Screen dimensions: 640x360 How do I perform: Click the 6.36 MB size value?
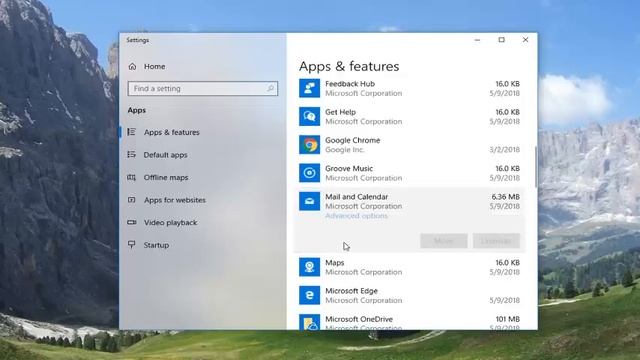tap(506, 196)
